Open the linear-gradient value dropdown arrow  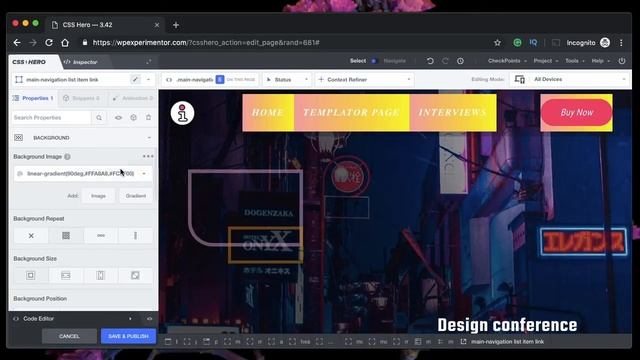tap(144, 174)
